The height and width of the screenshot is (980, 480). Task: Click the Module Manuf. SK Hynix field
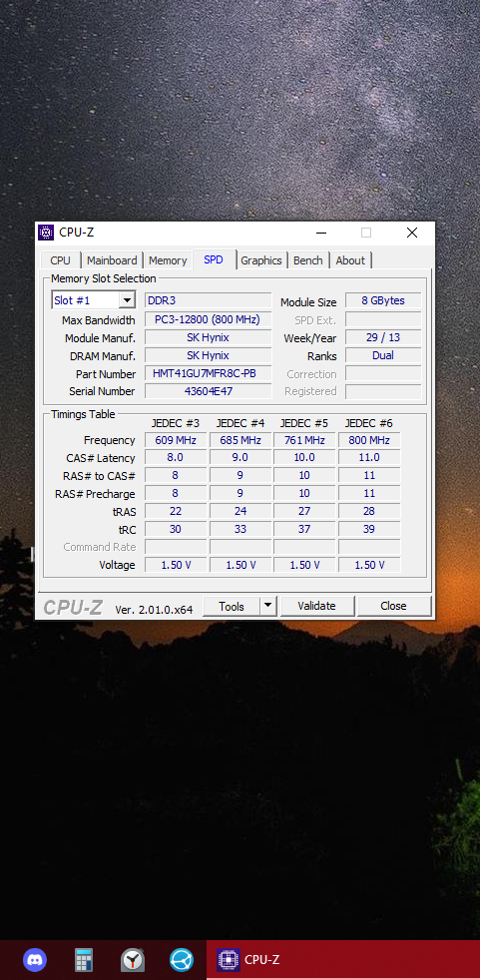point(209,337)
